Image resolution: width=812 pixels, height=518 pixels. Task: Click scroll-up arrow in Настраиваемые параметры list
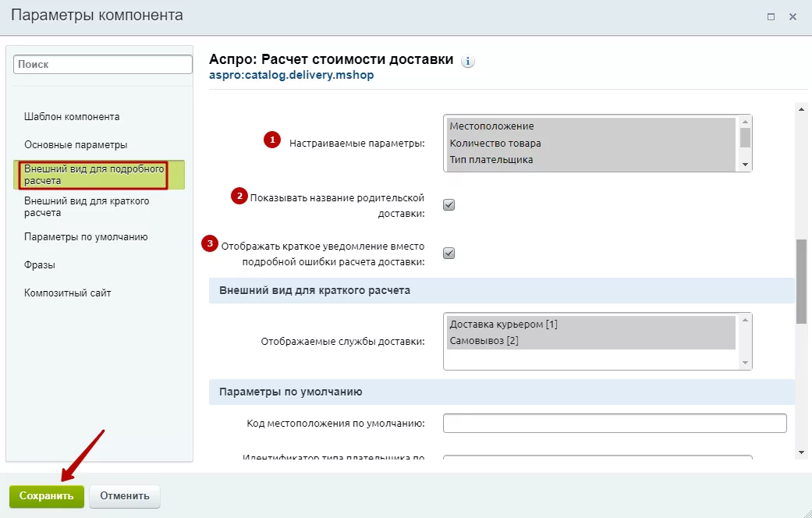(745, 122)
